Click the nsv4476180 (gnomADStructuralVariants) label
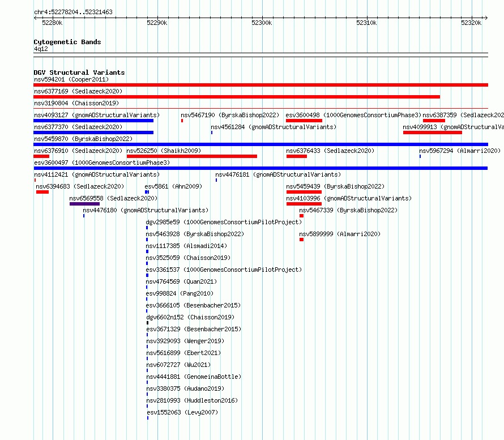The image size is (504, 440). coord(146,210)
